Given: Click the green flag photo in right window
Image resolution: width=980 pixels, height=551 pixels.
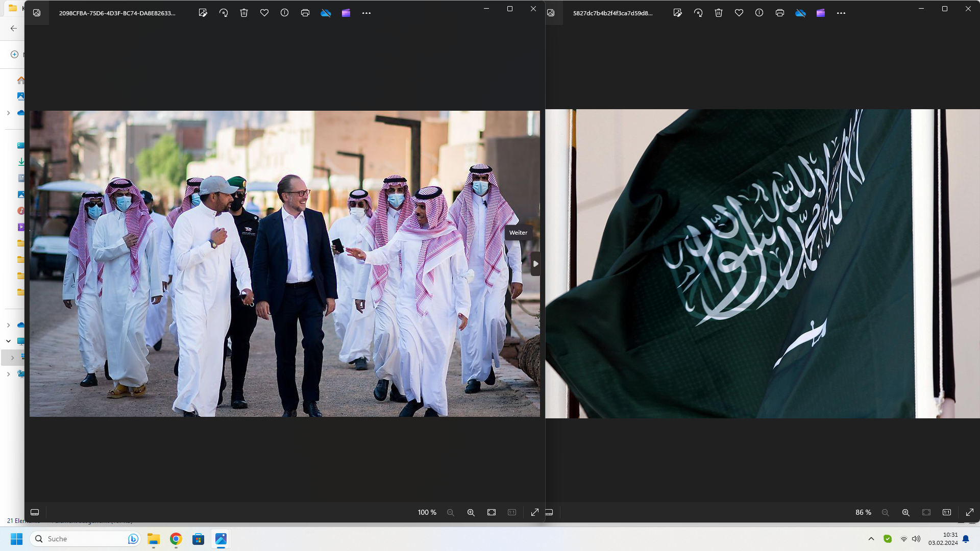Looking at the screenshot, I should 763,264.
